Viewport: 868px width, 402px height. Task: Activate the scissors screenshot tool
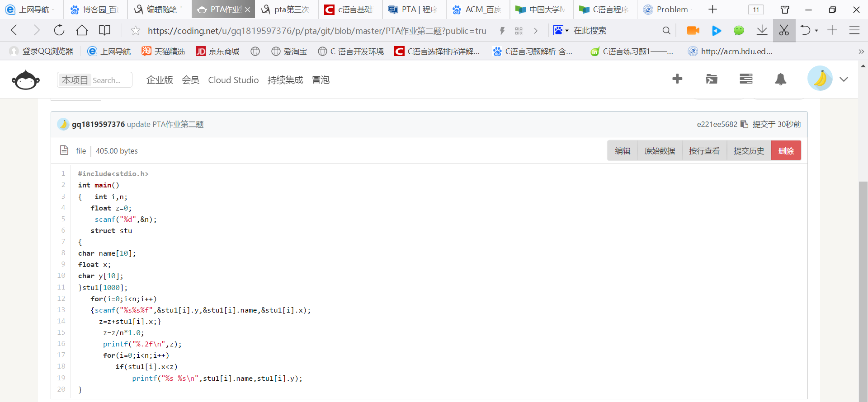tap(784, 30)
